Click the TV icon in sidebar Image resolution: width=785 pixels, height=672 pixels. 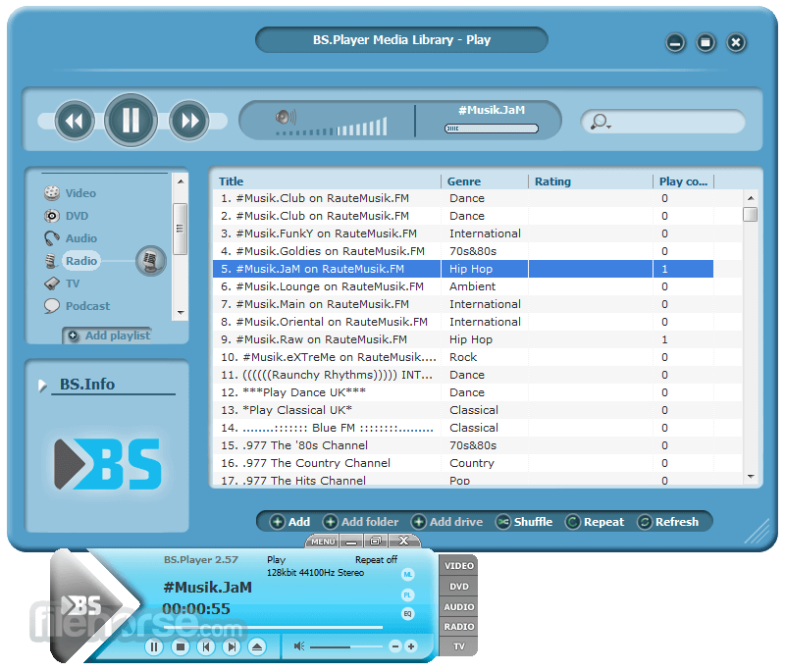click(x=52, y=284)
